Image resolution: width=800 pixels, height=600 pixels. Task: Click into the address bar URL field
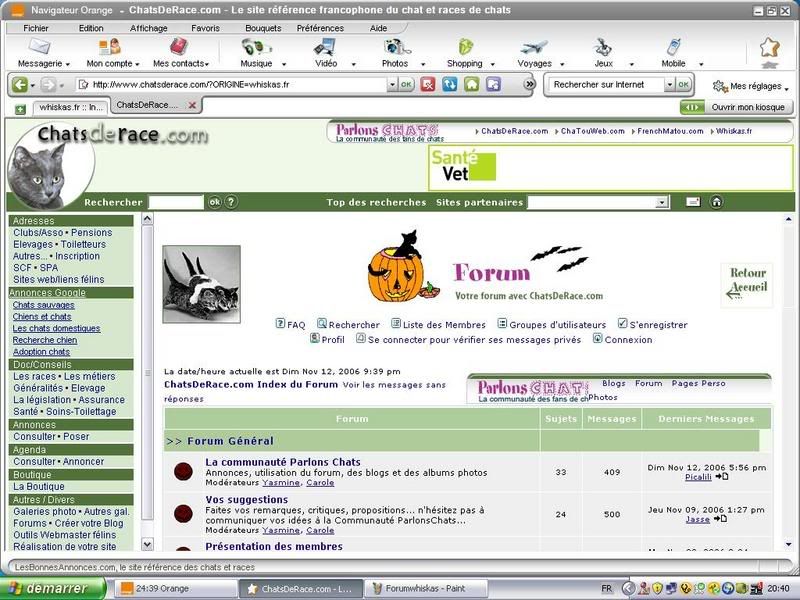(x=232, y=84)
